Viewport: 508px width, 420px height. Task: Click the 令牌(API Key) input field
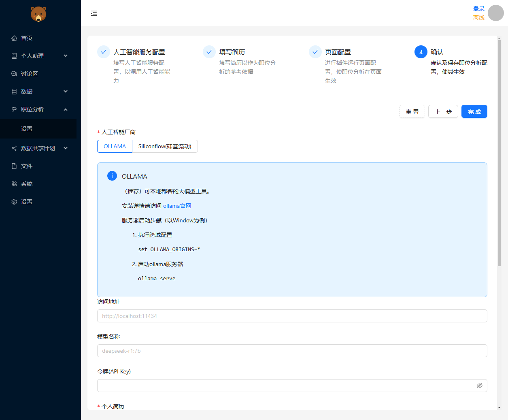[x=292, y=386]
